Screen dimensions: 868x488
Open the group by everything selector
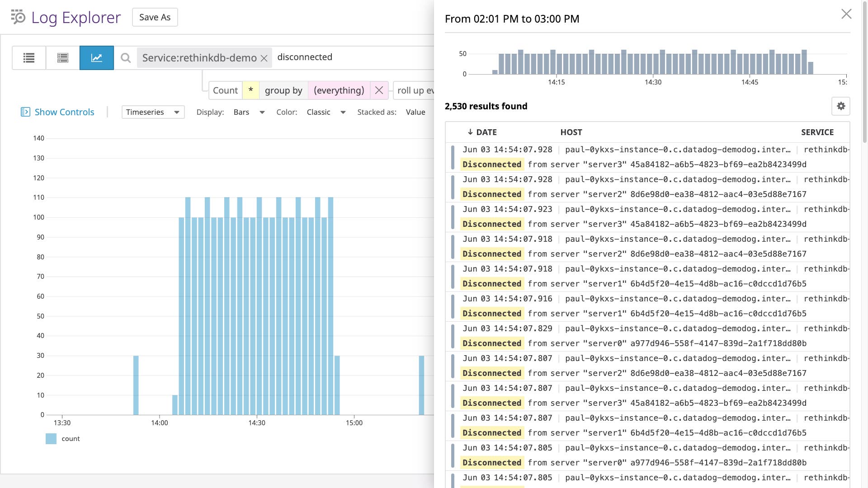339,90
